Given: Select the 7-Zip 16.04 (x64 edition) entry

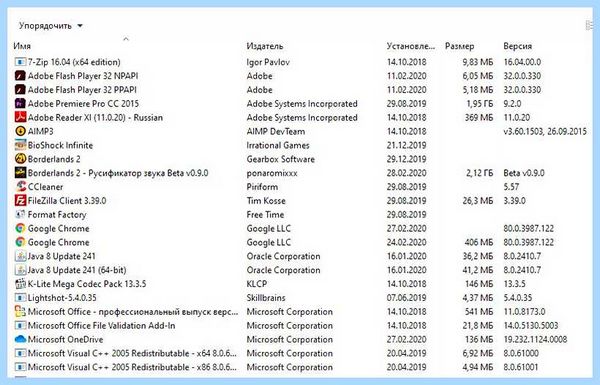Looking at the screenshot, I should pyautogui.click(x=74, y=62).
